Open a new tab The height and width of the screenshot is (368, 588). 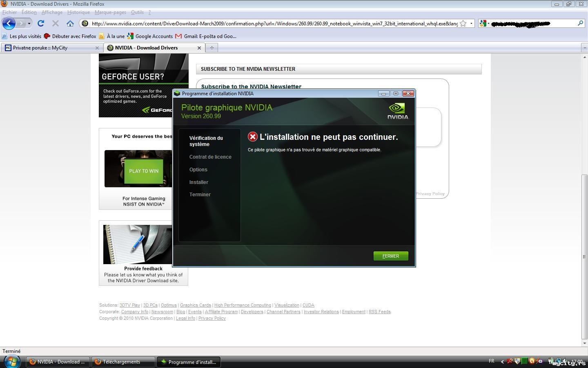[212, 48]
